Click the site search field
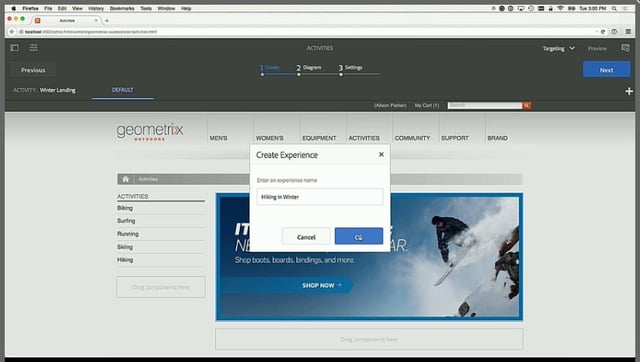The height and width of the screenshot is (362, 640). click(x=484, y=105)
